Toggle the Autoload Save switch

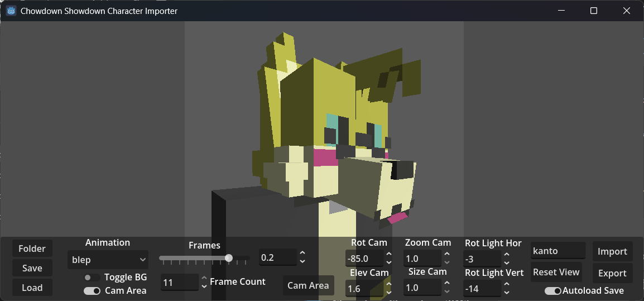click(553, 291)
